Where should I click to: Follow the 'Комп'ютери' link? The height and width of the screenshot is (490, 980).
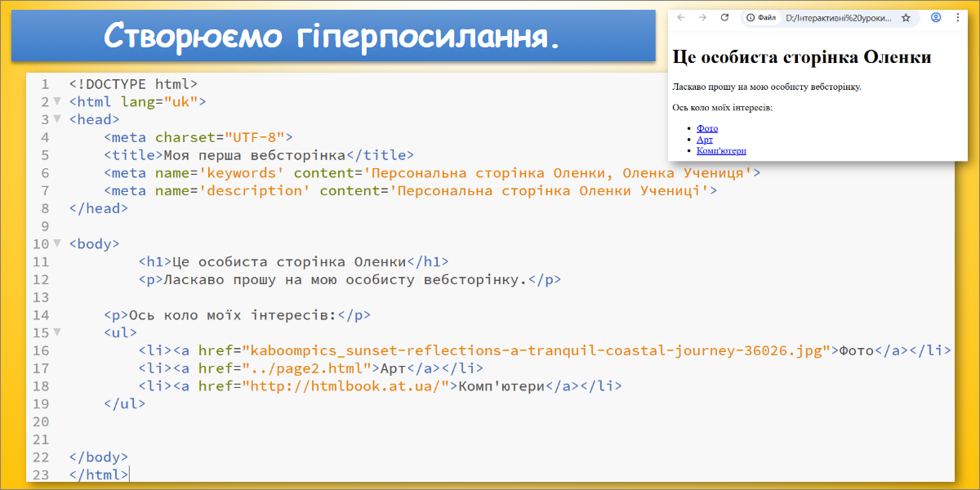721,150
